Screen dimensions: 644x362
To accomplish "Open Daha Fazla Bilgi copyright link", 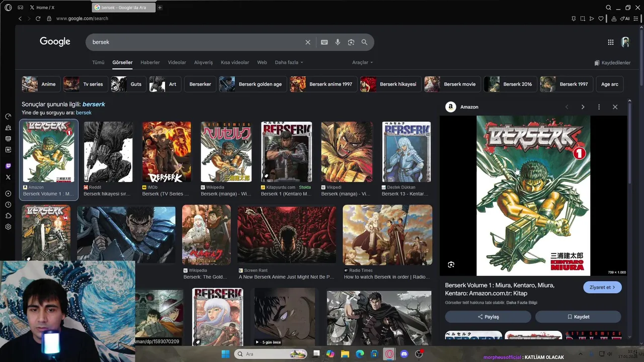I will [x=522, y=303].
